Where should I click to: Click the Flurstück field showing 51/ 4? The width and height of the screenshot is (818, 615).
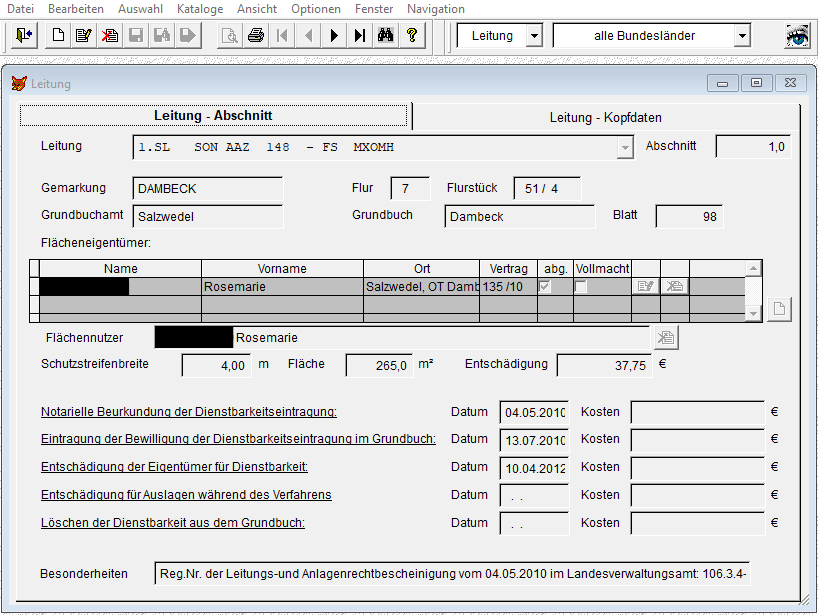(547, 189)
